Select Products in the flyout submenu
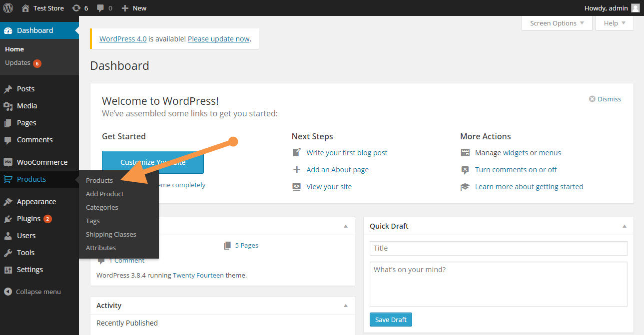The height and width of the screenshot is (335, 644). point(99,180)
